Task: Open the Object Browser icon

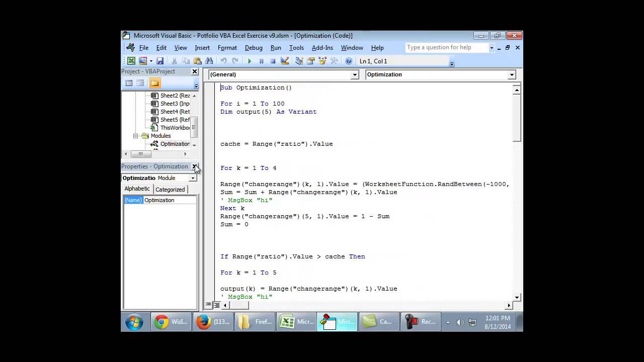Action: coord(322,61)
